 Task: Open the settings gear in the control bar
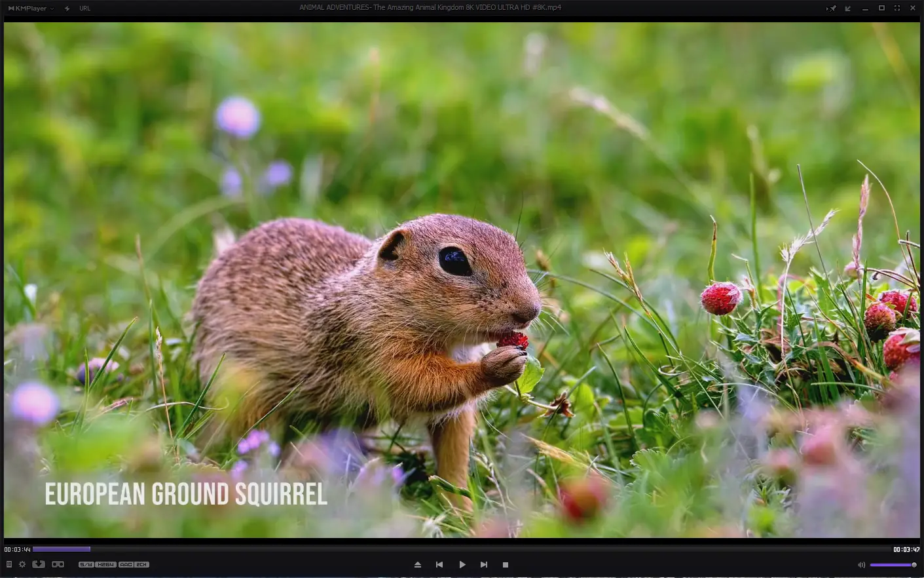[x=22, y=564]
